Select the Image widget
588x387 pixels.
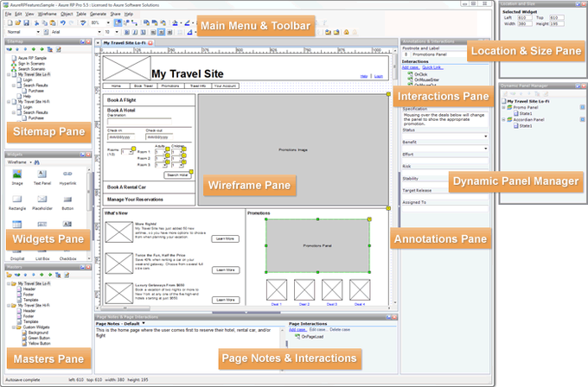17,178
